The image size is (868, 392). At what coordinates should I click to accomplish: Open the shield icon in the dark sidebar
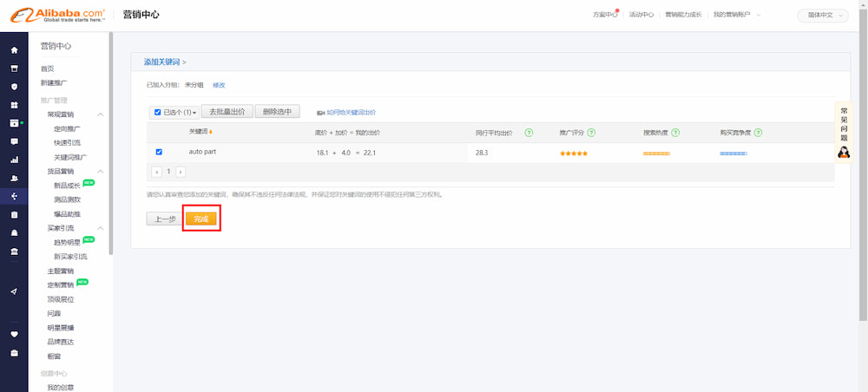(14, 87)
